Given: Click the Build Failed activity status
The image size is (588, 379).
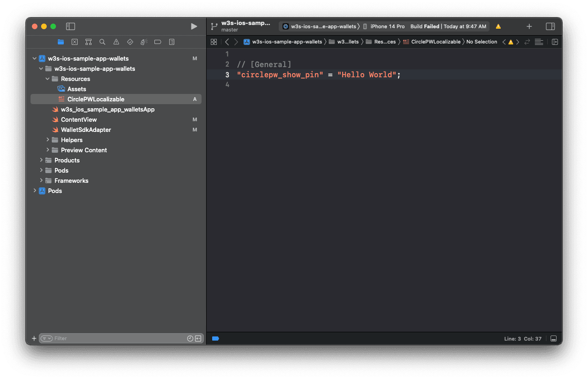Looking at the screenshot, I should [x=448, y=26].
